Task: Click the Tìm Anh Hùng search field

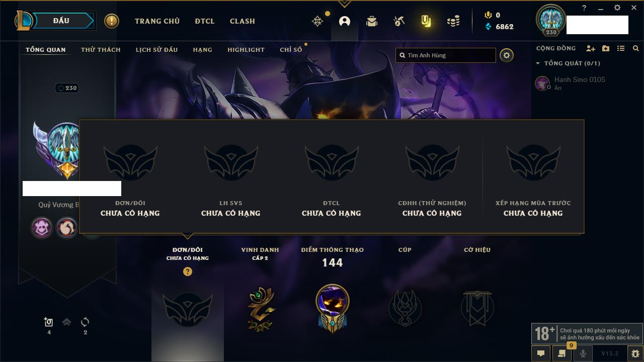Action: click(x=446, y=55)
